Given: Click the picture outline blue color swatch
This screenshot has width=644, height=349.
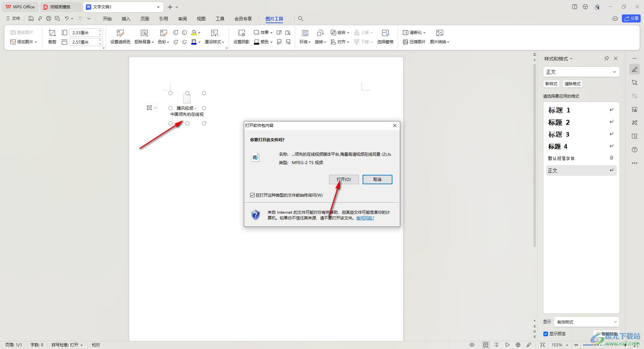Looking at the screenshot, I should (x=194, y=42).
